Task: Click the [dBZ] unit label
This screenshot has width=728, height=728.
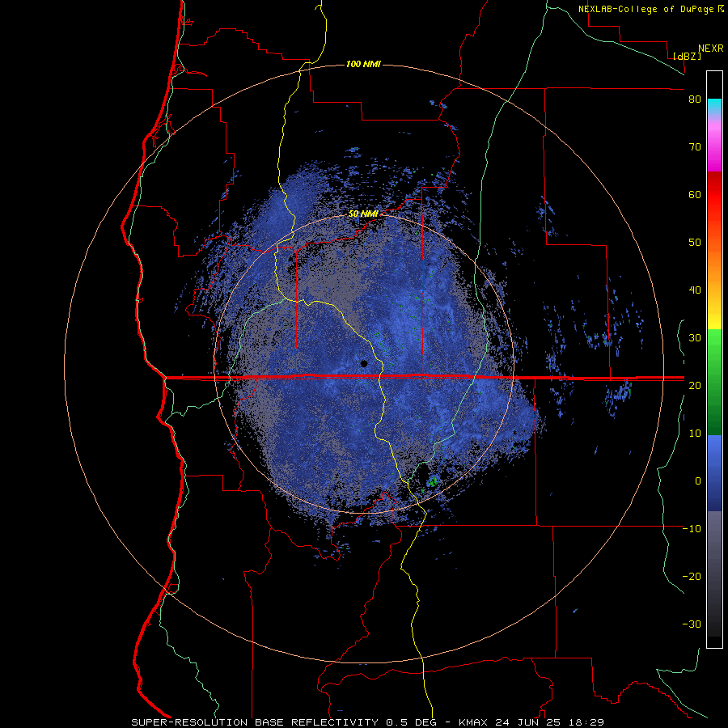Action: point(687,57)
